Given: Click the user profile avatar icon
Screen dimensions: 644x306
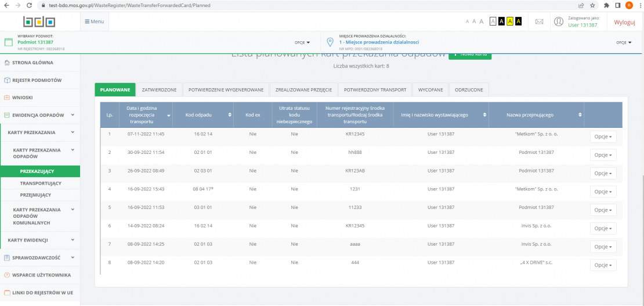Looking at the screenshot, I should coord(559,22).
